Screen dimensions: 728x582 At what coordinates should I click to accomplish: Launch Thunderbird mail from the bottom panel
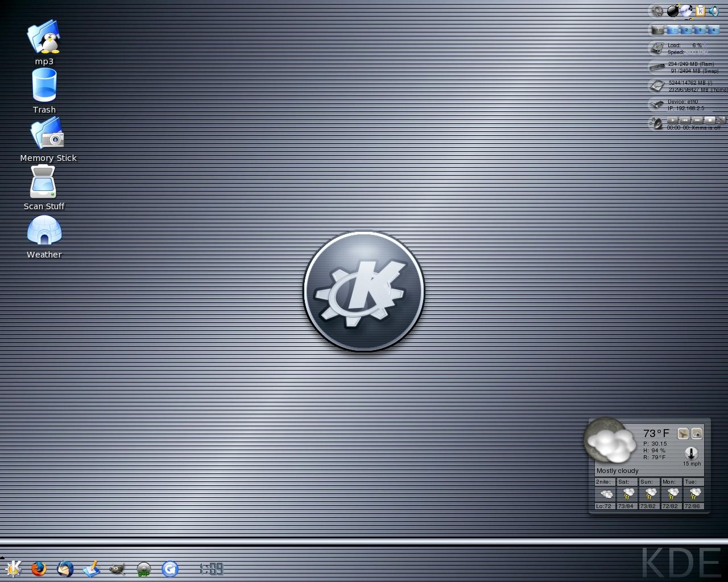click(65, 568)
